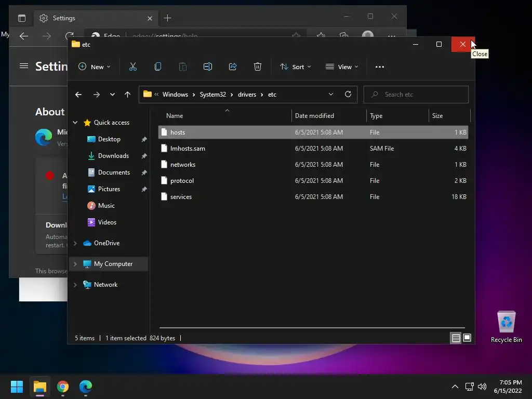Click the Paste clipboard icon
Image resolution: width=532 pixels, height=399 pixels.
(182, 67)
